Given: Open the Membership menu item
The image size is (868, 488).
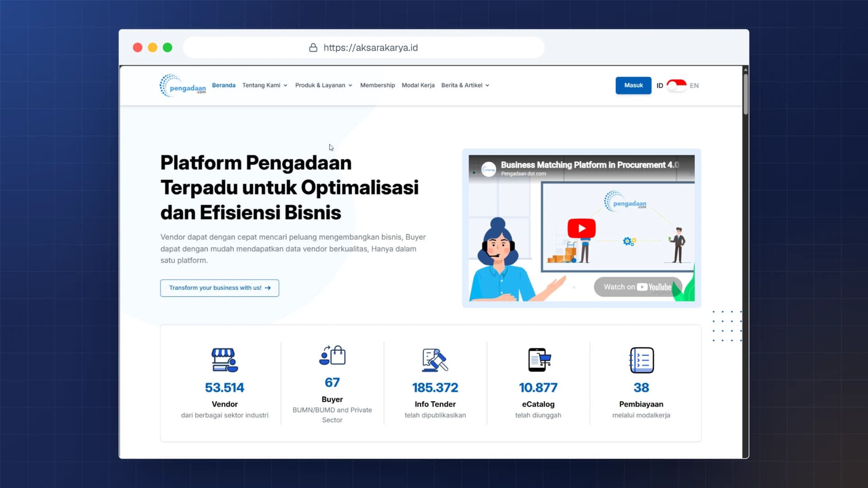Looking at the screenshot, I should pyautogui.click(x=377, y=85).
